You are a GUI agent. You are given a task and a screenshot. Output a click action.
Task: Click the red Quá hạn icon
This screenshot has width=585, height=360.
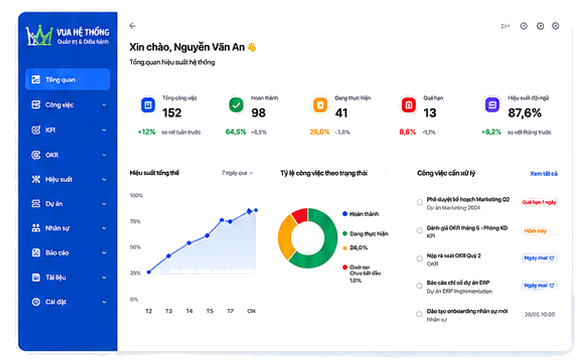(409, 105)
